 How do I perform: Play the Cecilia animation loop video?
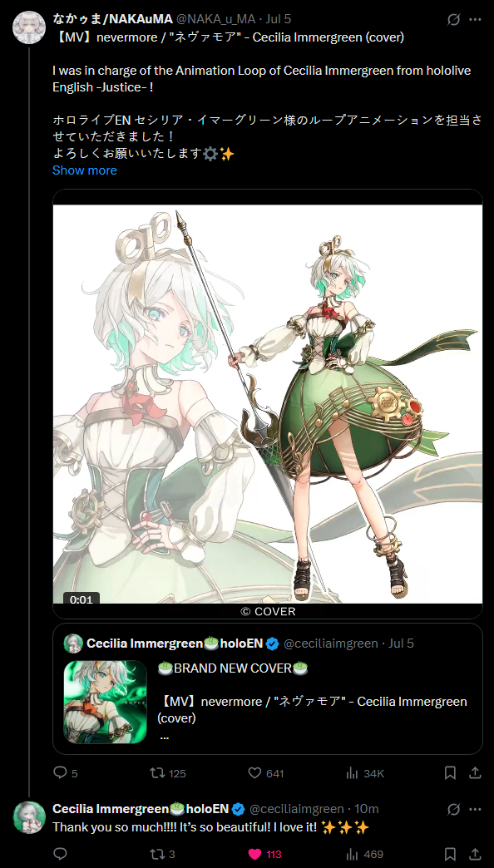point(268,404)
